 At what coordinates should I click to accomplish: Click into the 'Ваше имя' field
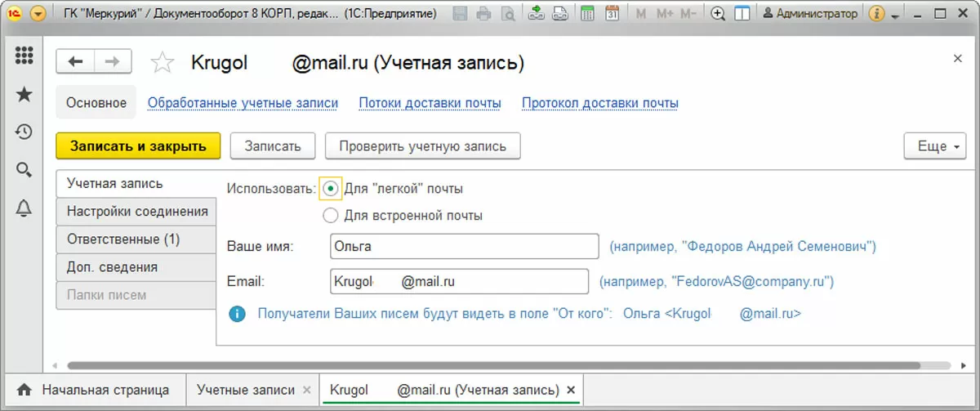point(465,246)
